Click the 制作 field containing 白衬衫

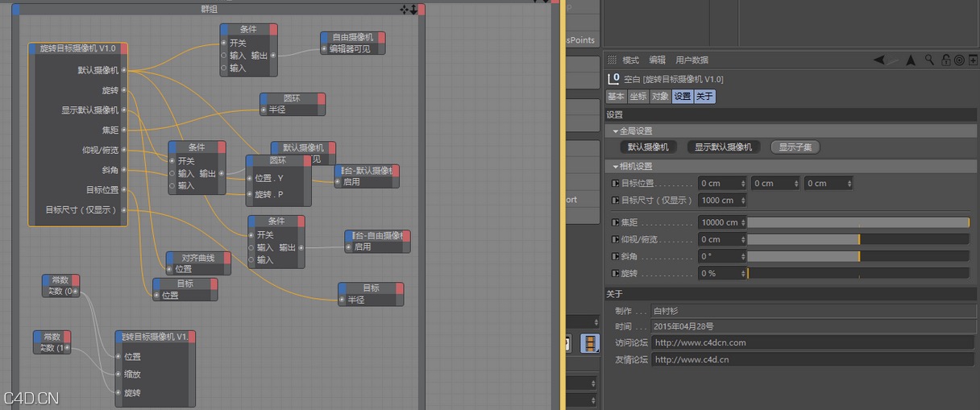click(x=812, y=310)
